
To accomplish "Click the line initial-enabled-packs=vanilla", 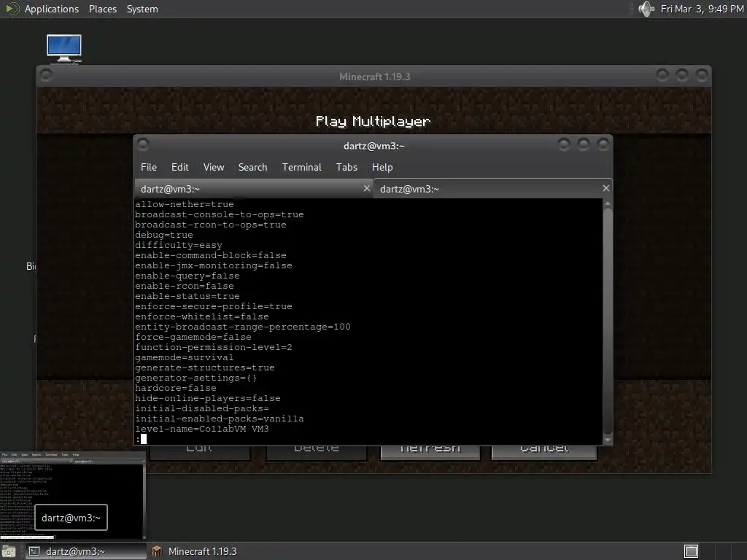I will pos(220,419).
